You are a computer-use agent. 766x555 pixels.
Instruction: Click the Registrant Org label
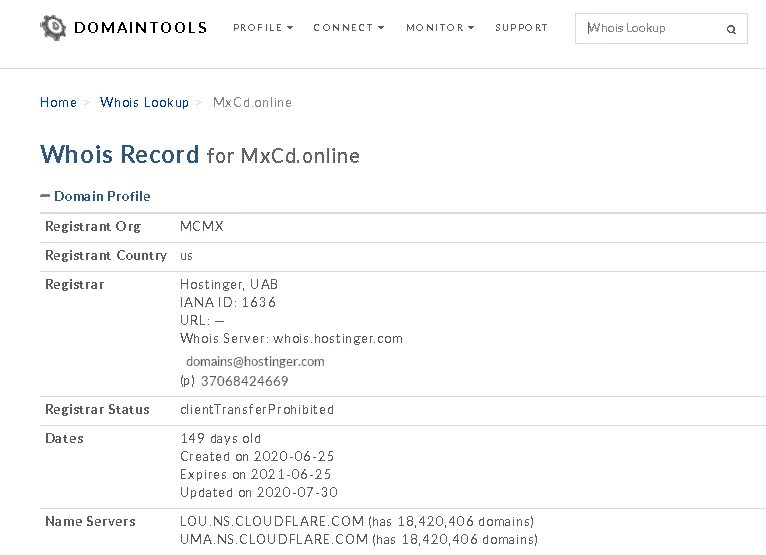[x=93, y=227]
